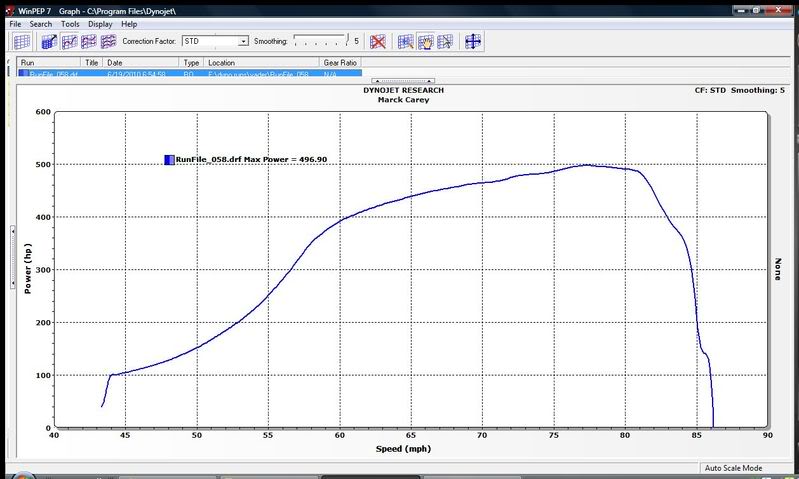
Task: Click the WinPEP 7 title bar app icon
Action: click(10, 11)
